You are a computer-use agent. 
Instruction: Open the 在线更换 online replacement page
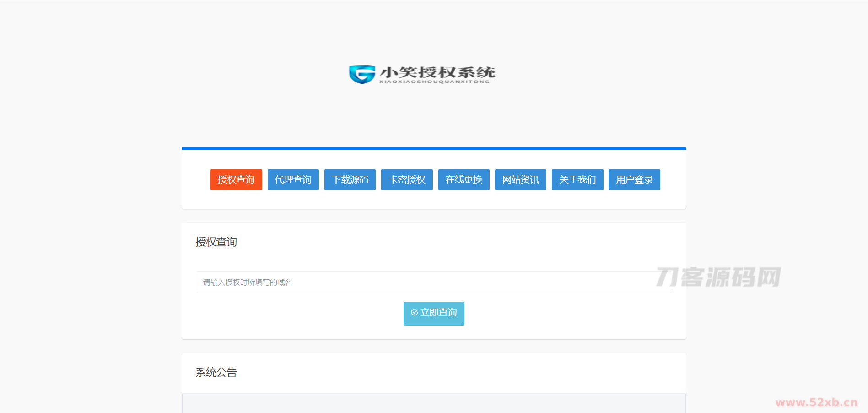[464, 179]
